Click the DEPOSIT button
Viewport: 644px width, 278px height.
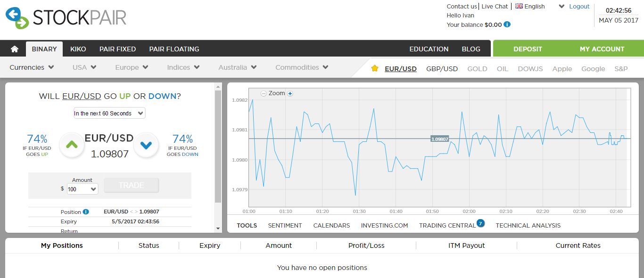click(x=528, y=49)
